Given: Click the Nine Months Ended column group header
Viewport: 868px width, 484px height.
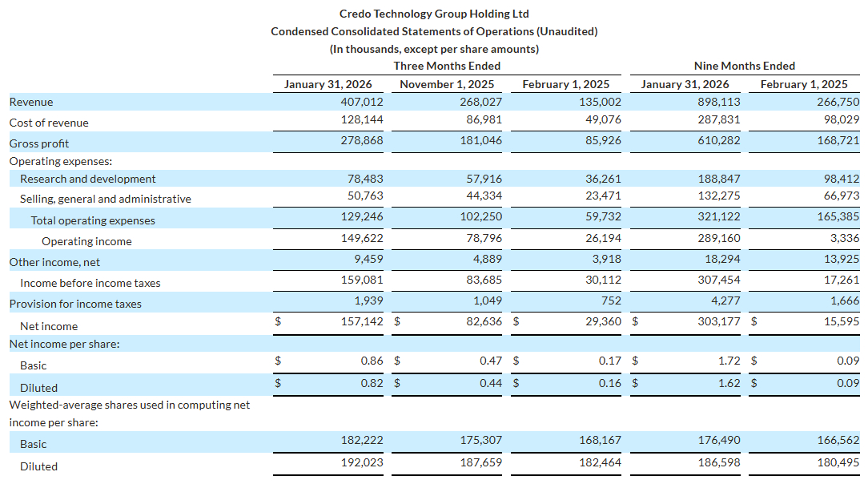Looking at the screenshot, I should point(744,66).
